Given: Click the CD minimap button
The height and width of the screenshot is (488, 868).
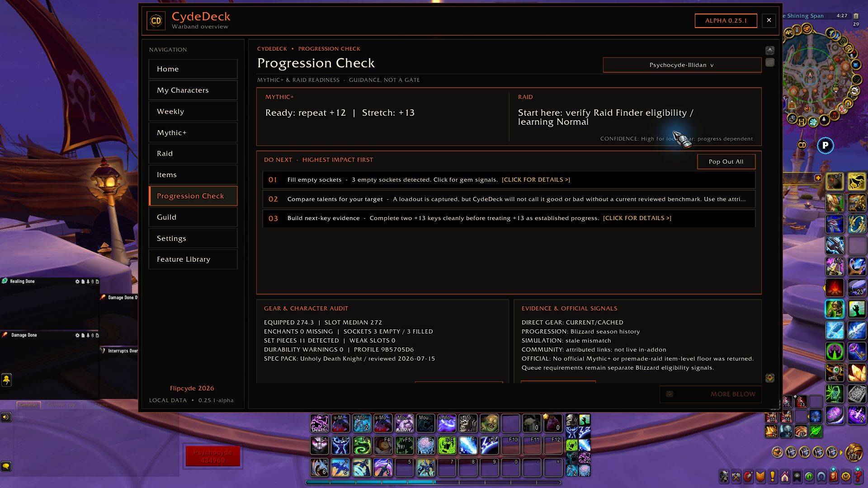Looking at the screenshot, I should pos(802,145).
